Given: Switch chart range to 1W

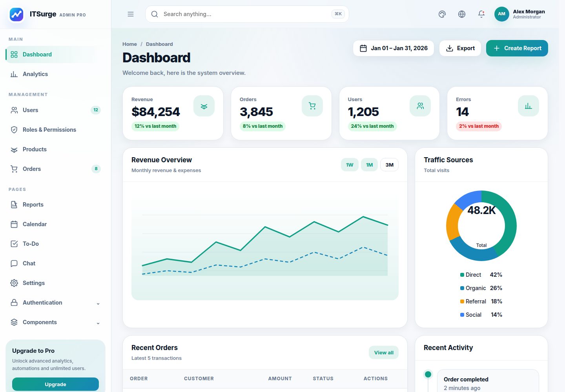Looking at the screenshot, I should pos(350,165).
